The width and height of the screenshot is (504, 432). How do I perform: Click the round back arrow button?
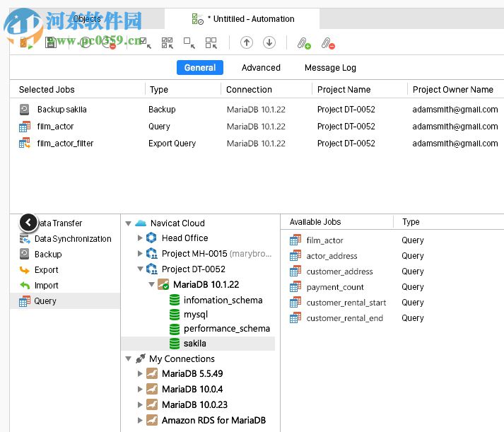tap(28, 223)
